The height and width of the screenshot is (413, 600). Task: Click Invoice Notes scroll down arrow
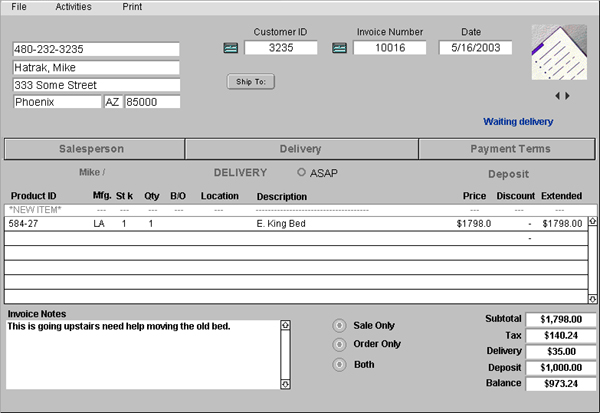pyautogui.click(x=285, y=384)
